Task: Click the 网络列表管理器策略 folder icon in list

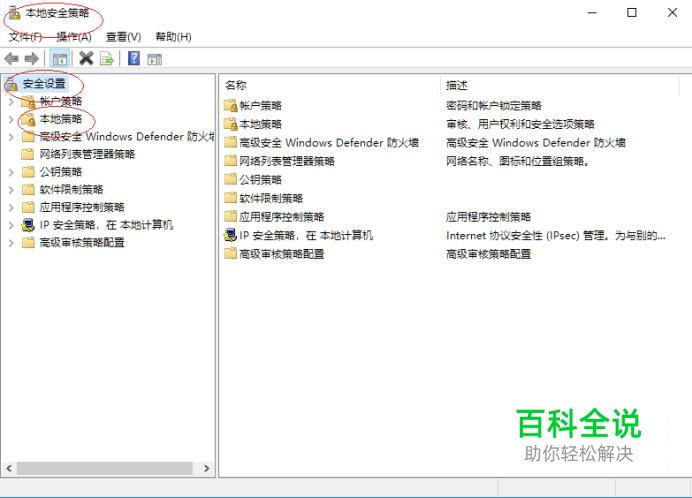Action: tap(231, 161)
